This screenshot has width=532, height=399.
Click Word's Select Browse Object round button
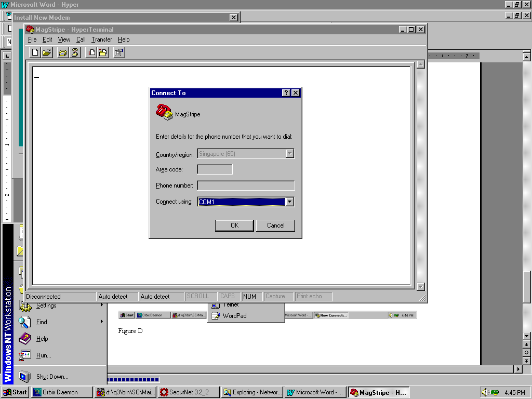[x=526, y=353]
